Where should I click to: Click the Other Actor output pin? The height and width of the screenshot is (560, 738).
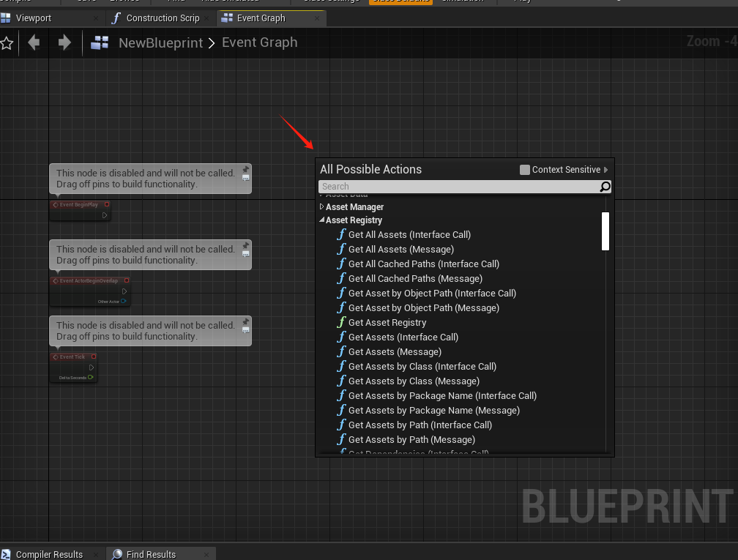[123, 301]
